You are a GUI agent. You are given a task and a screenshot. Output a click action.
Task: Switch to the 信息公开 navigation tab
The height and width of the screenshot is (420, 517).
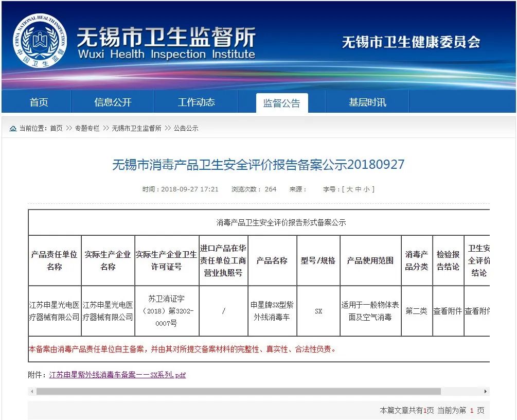click(x=113, y=102)
